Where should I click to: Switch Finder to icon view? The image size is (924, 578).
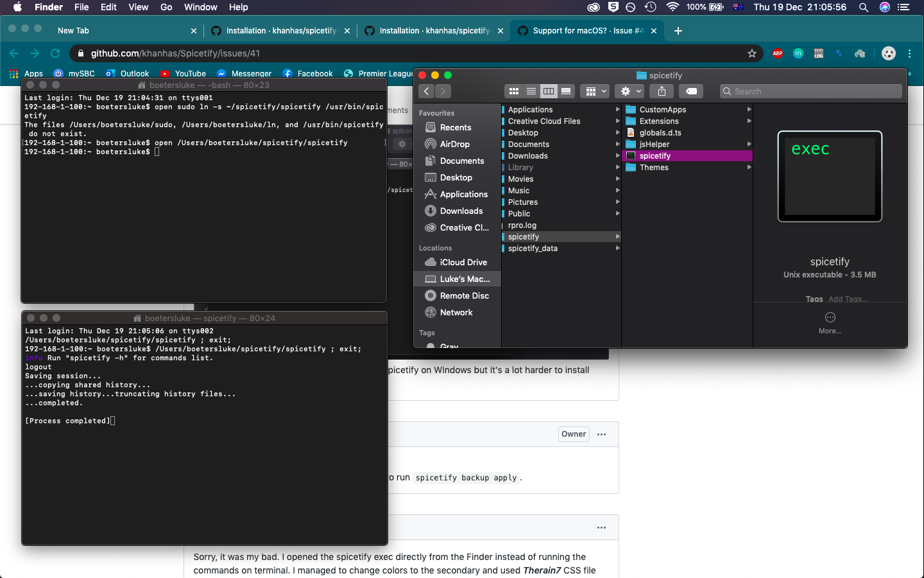coord(514,91)
